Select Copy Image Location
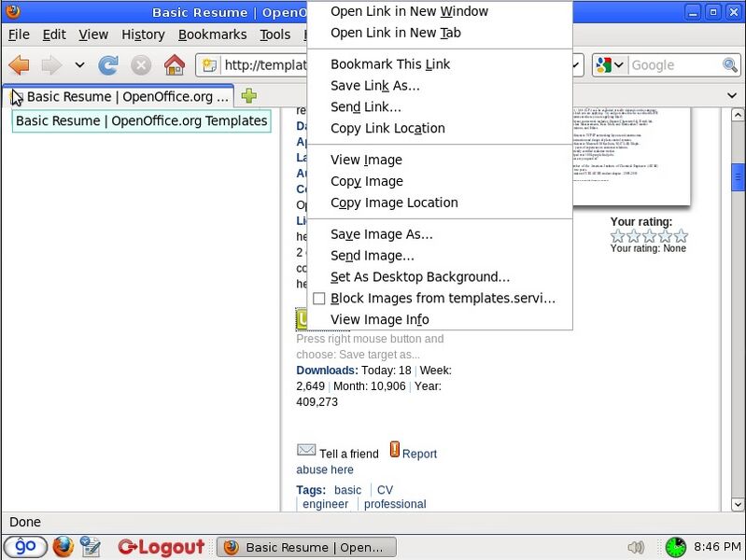 click(439, 203)
